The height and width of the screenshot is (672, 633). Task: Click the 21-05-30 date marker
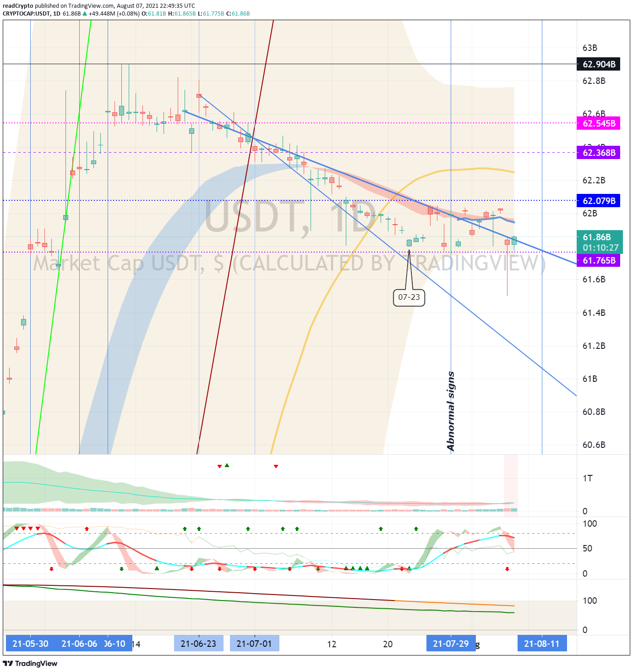pyautogui.click(x=30, y=644)
